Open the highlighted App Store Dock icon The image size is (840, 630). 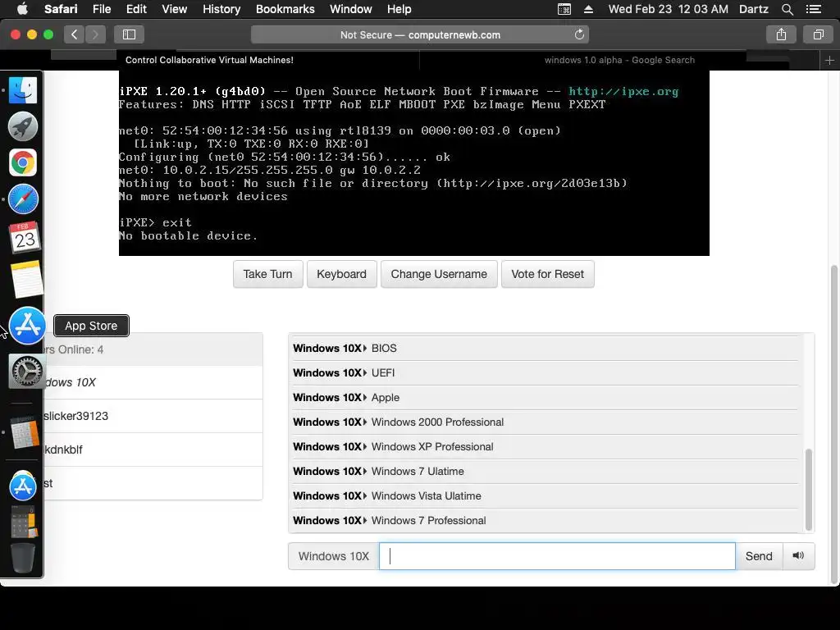(x=27, y=326)
